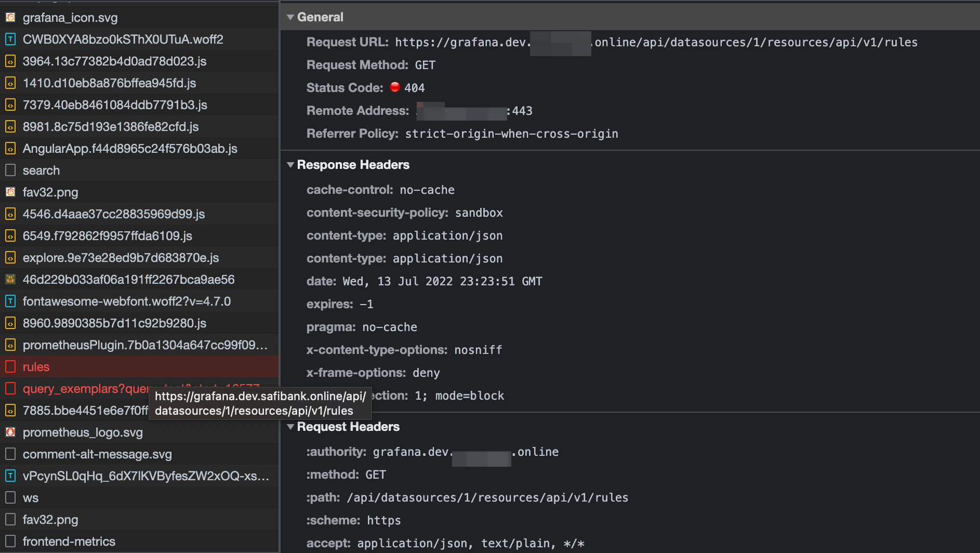Click the grafana_icon.svg file icon
The width and height of the screenshot is (980, 553).
coord(10,17)
